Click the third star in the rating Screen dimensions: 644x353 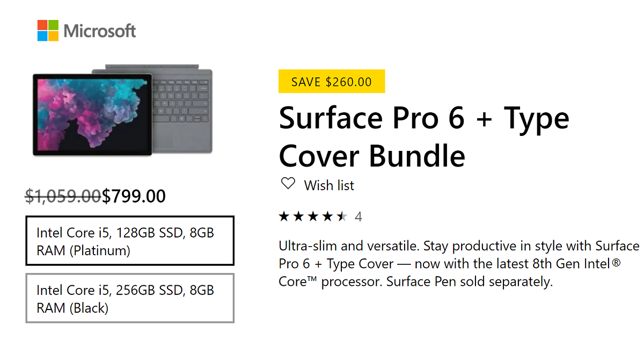point(313,217)
